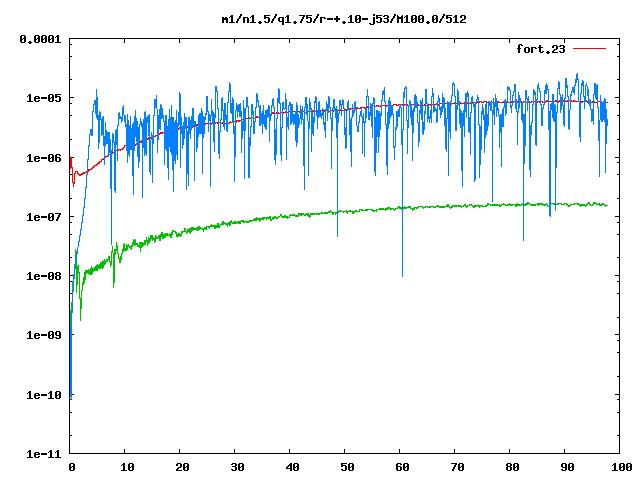Click the x-axis label 50
The width and height of the screenshot is (640, 480).
click(x=347, y=467)
